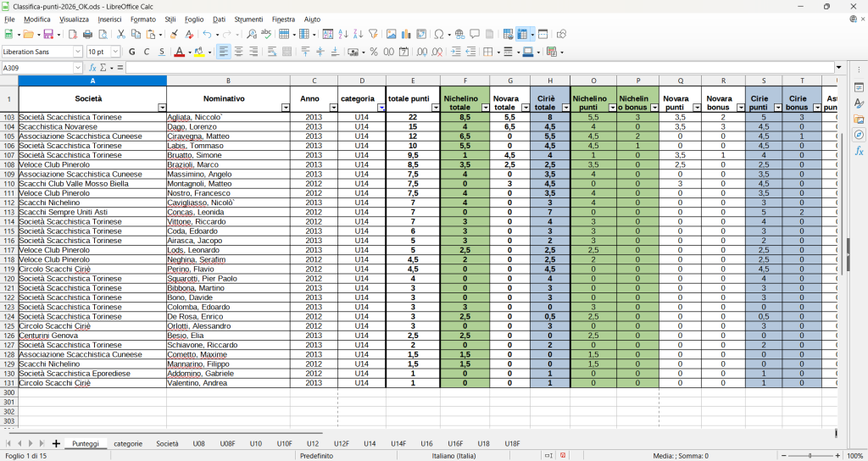Click the Print icon in the toolbar
The height and width of the screenshot is (461, 868).
point(87,35)
